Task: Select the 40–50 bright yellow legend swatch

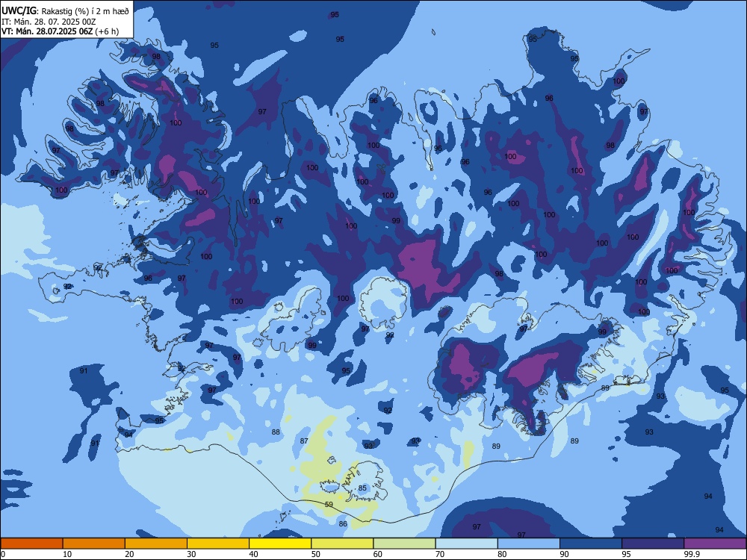Action: click(x=280, y=544)
